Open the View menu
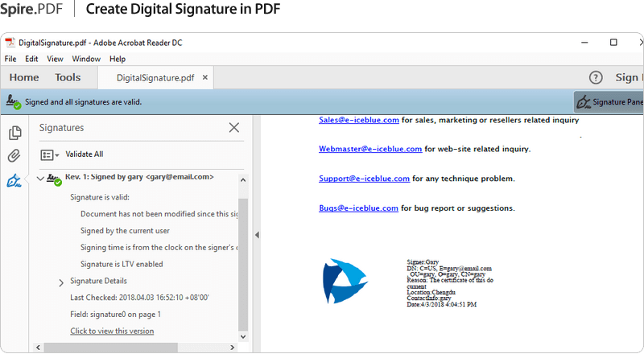 point(55,59)
